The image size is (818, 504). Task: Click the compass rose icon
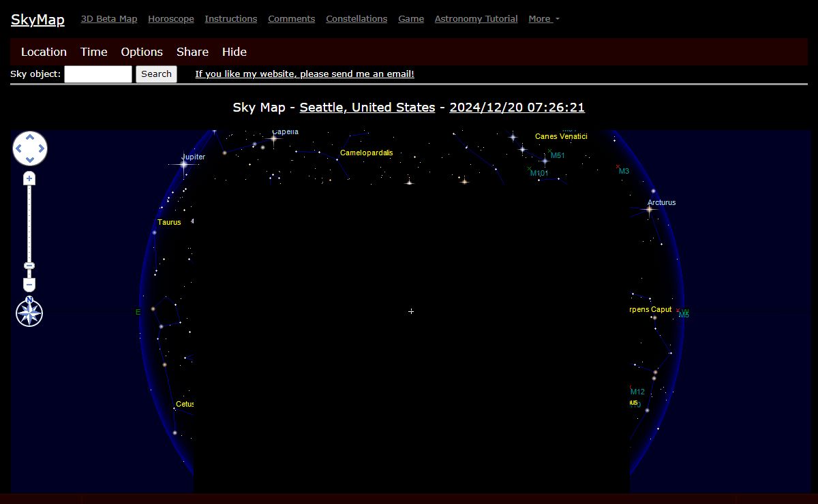pos(29,313)
